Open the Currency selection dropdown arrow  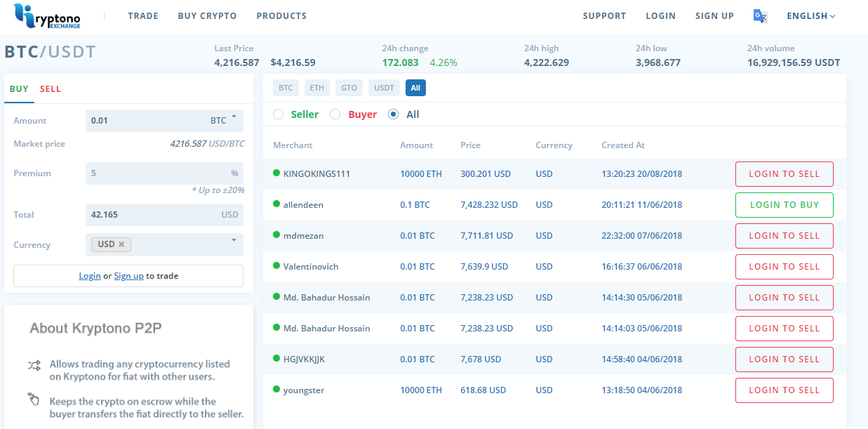pyautogui.click(x=234, y=241)
